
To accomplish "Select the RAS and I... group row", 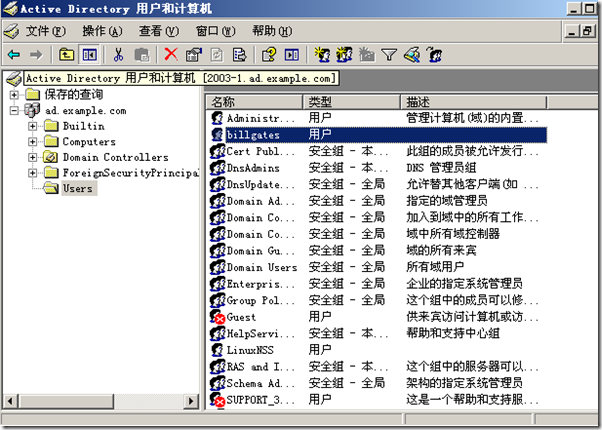I will (378, 367).
